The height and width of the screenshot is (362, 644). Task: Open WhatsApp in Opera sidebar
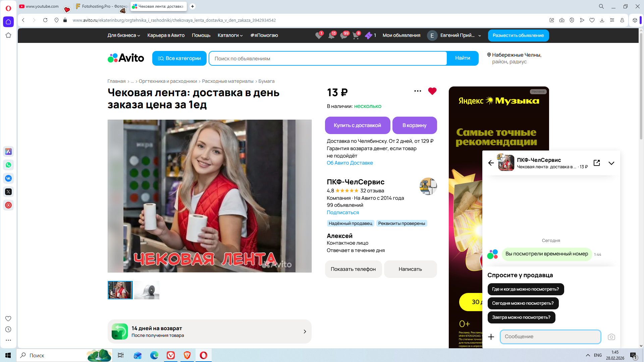(x=8, y=165)
